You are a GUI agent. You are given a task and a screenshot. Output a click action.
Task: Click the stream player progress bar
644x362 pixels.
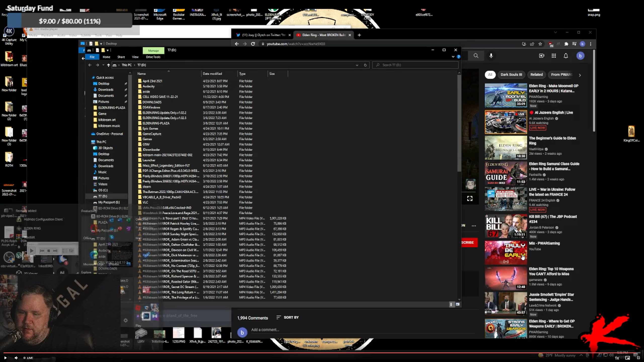(x=322, y=353)
